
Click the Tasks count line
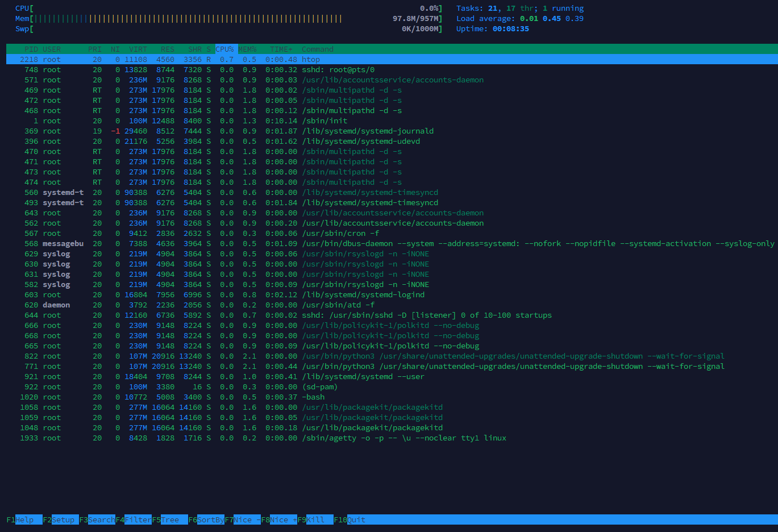coord(520,8)
